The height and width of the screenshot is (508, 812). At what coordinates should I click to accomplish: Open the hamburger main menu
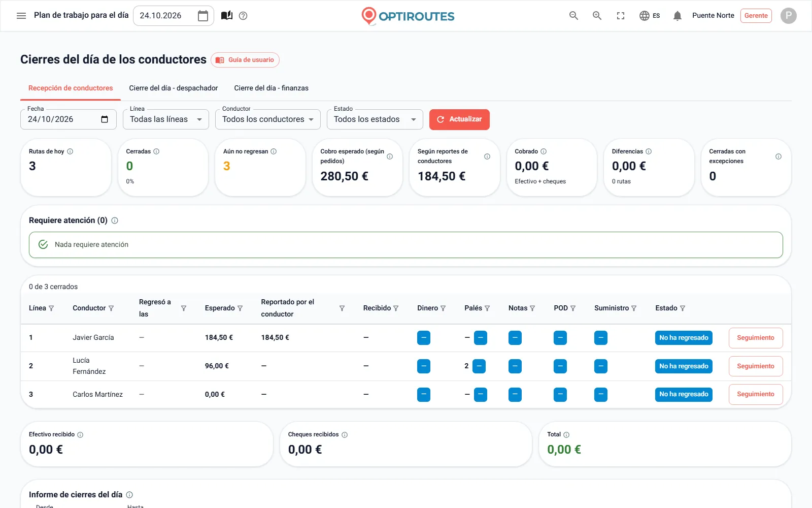click(21, 16)
